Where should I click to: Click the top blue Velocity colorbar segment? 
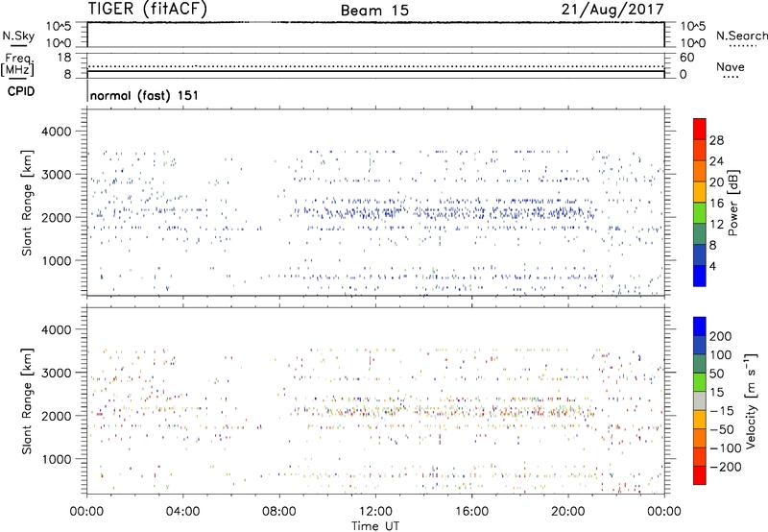[700, 326]
